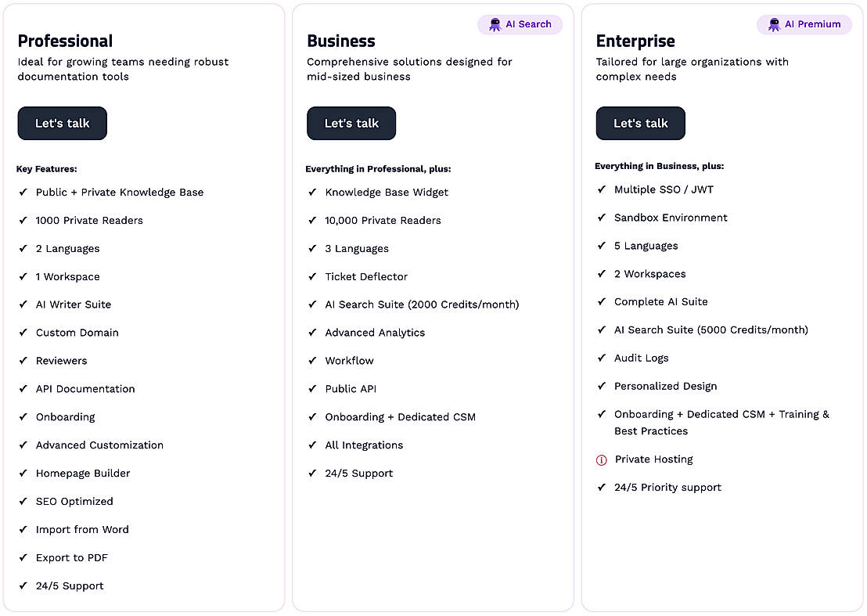
Task: Click the Custom Domain feature text
Action: click(77, 333)
